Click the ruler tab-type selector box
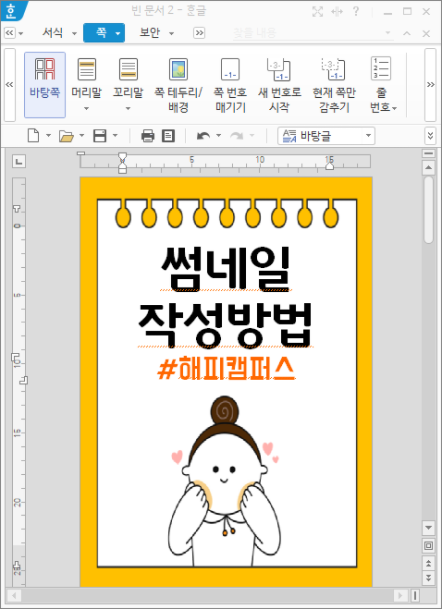Image resolution: width=442 pixels, height=609 pixels. tap(19, 160)
